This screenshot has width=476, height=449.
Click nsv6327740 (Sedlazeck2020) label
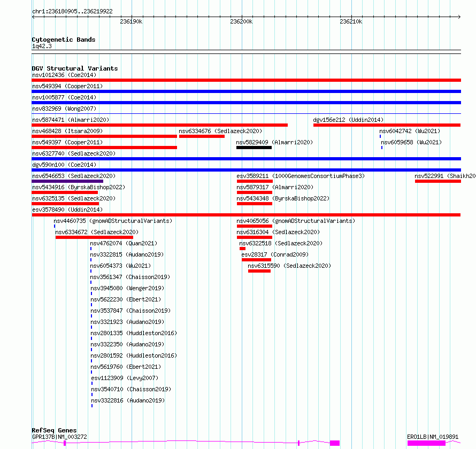coord(74,153)
